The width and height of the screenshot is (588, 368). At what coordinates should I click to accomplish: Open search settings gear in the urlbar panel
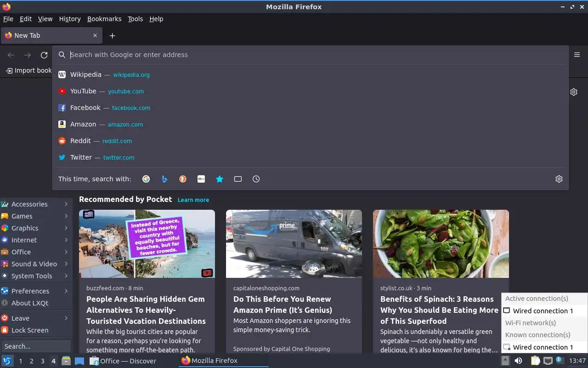[x=559, y=179]
